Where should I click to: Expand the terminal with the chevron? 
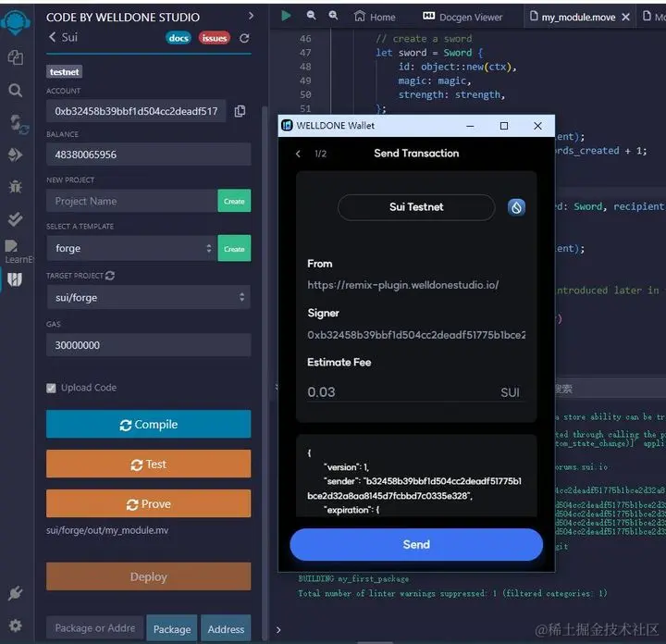278,629
